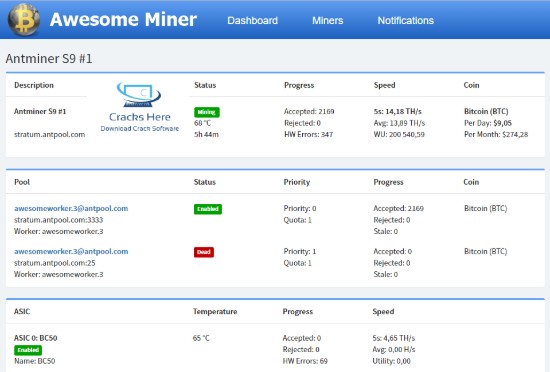Select the WU: 200 540,59 value

(399, 134)
